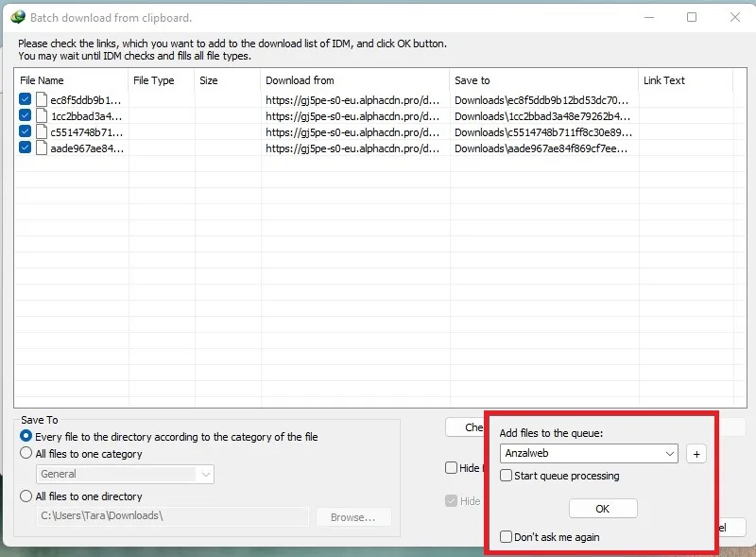The width and height of the screenshot is (756, 557).
Task: Confirm queue selection with OK button
Action: coord(603,509)
